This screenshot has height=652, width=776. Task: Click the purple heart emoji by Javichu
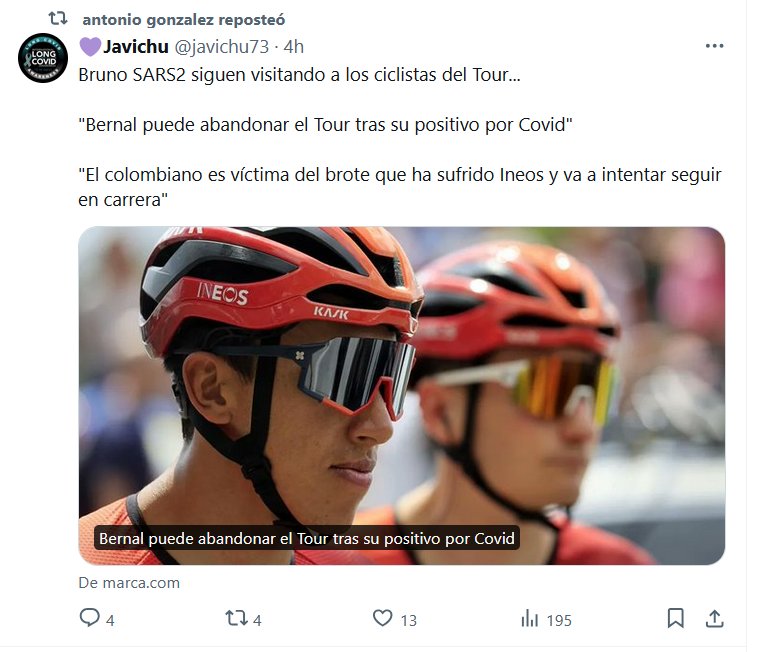point(90,47)
